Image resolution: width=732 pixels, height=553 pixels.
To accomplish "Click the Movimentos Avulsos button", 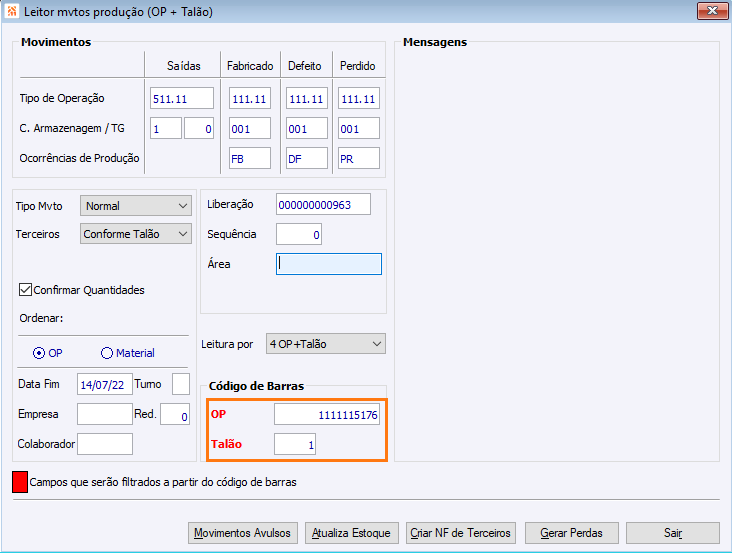I will (x=243, y=533).
